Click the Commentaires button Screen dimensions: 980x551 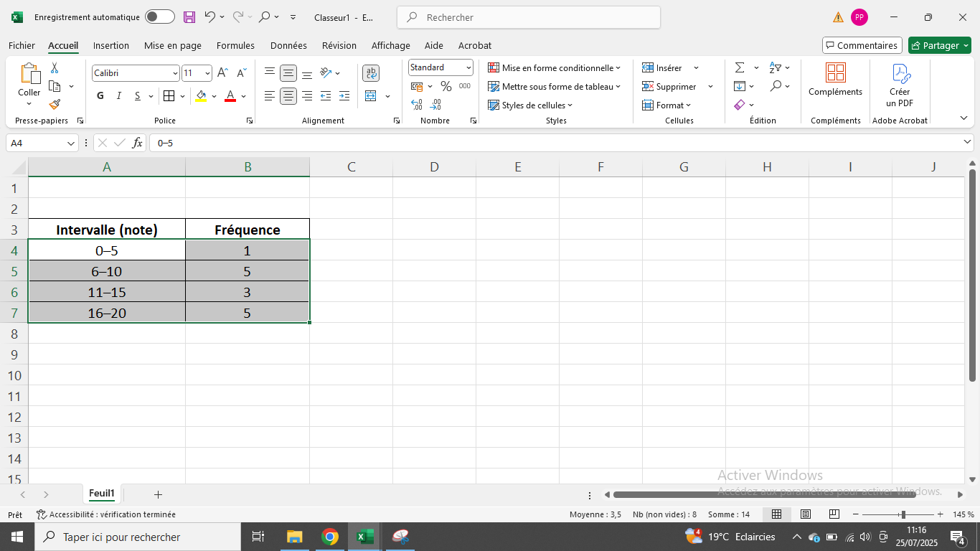coord(862,45)
